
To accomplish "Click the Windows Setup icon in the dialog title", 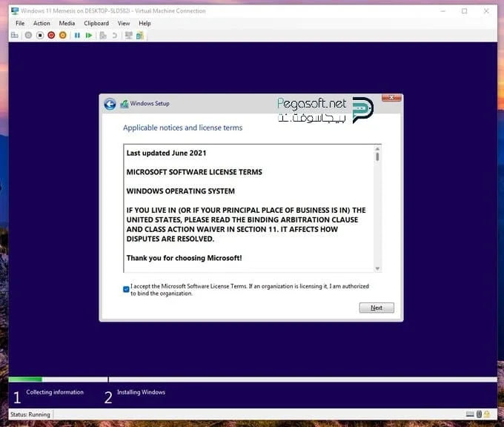I will [124, 104].
